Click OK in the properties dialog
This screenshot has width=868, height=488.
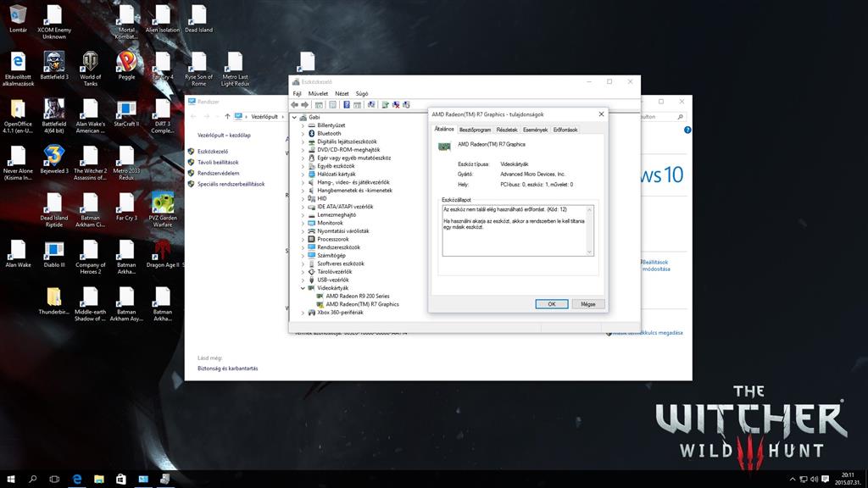[552, 304]
